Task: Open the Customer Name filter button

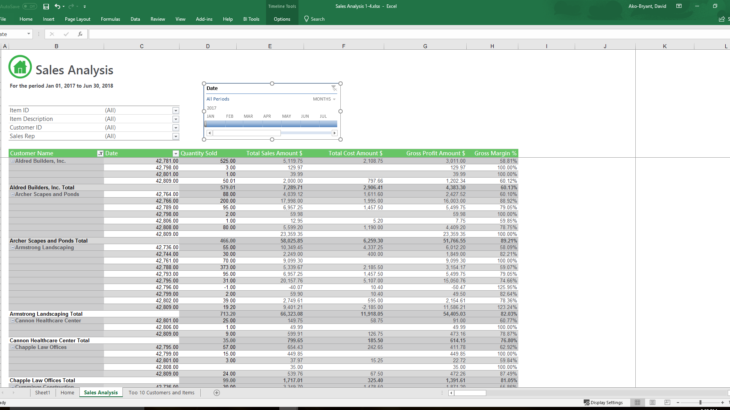Action: pos(100,154)
